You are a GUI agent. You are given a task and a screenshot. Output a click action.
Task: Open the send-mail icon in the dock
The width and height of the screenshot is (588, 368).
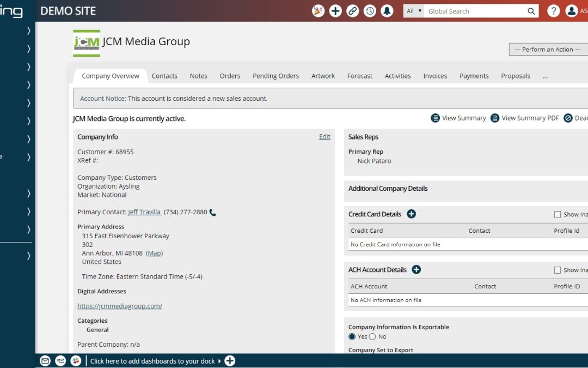click(x=60, y=361)
